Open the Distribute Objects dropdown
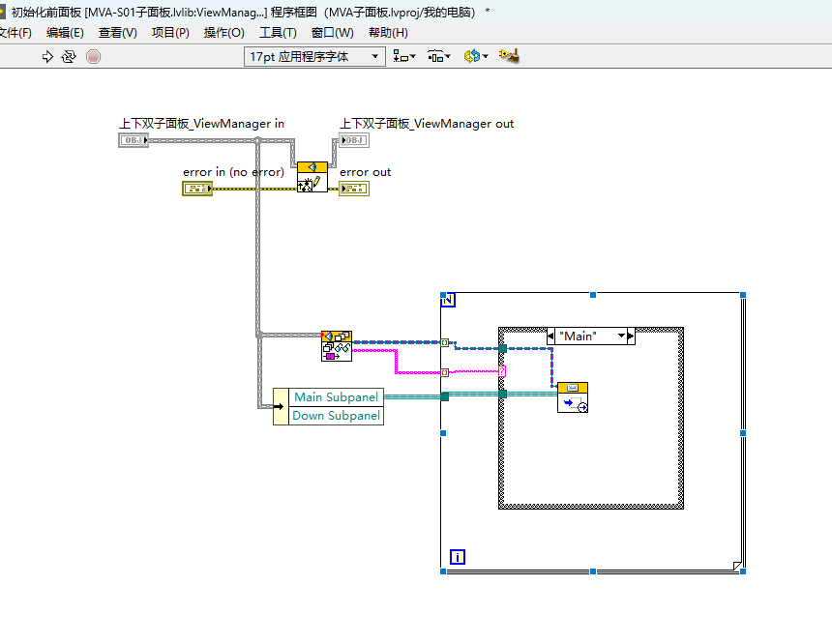 click(x=439, y=56)
